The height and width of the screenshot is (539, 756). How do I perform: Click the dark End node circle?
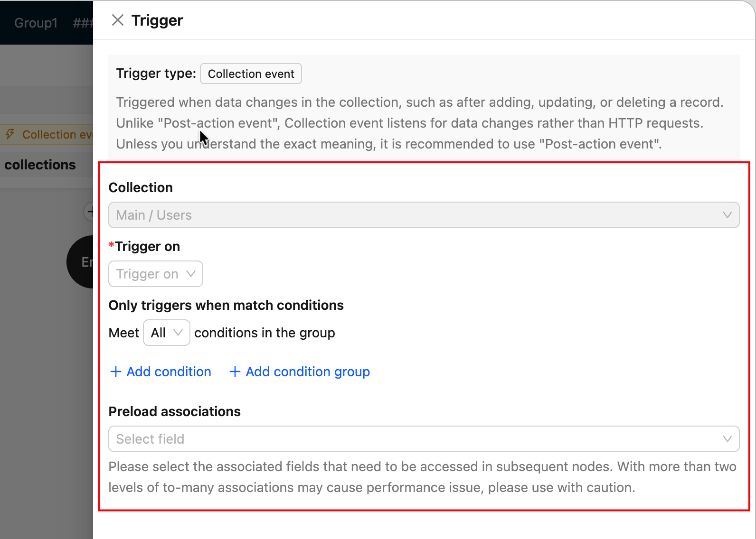tap(80, 262)
